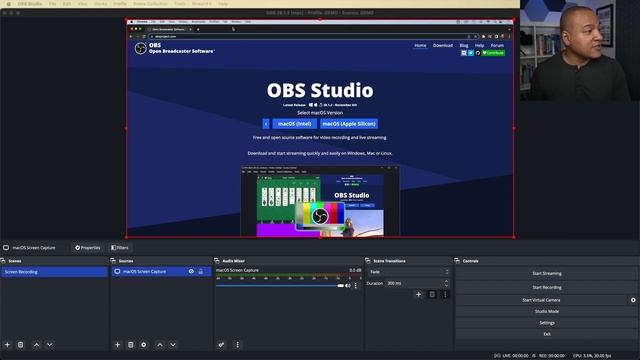Click the 0.0 dB audio level value
640x360 pixels.
pos(355,270)
